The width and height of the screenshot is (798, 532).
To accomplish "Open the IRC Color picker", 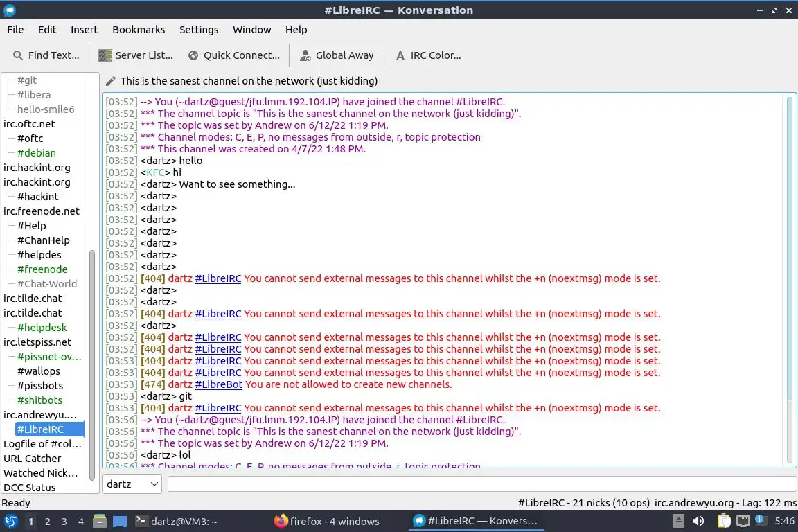I will tap(429, 55).
